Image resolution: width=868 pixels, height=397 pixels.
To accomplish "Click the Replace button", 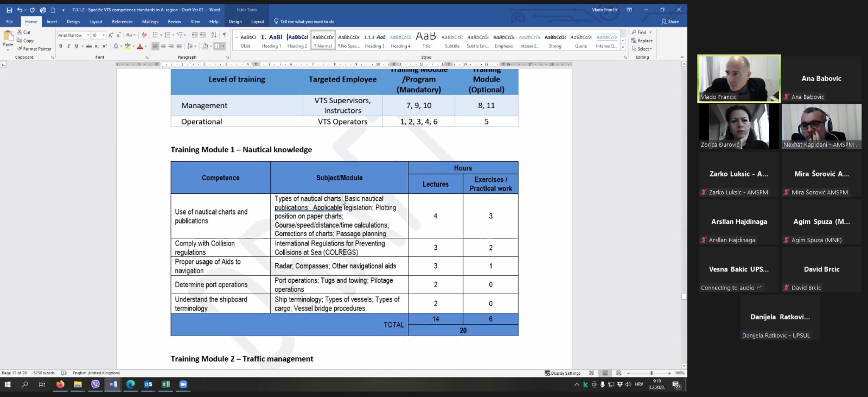I will click(x=642, y=41).
